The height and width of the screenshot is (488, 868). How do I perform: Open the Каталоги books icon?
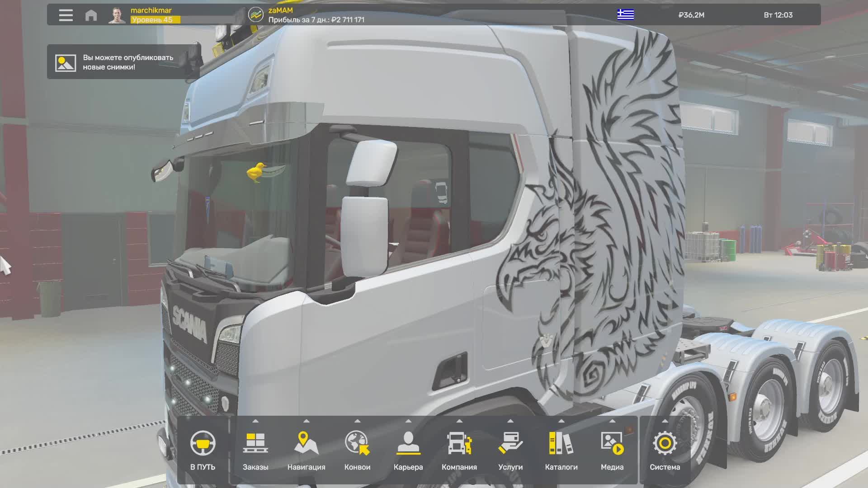pos(561,443)
